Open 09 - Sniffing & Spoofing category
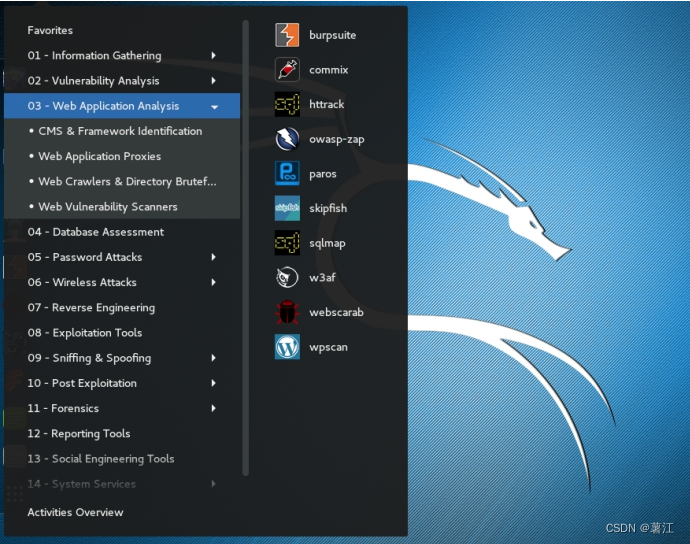690x544 pixels. pos(122,358)
